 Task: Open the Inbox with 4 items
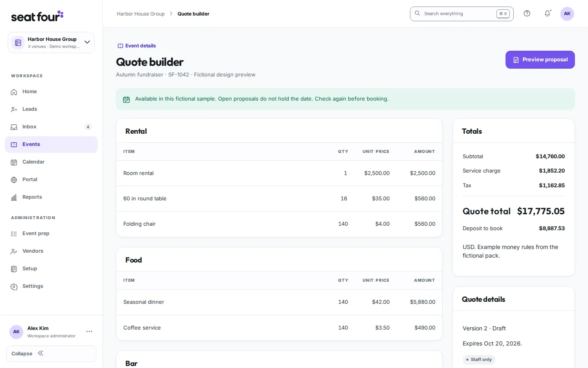tap(51, 127)
